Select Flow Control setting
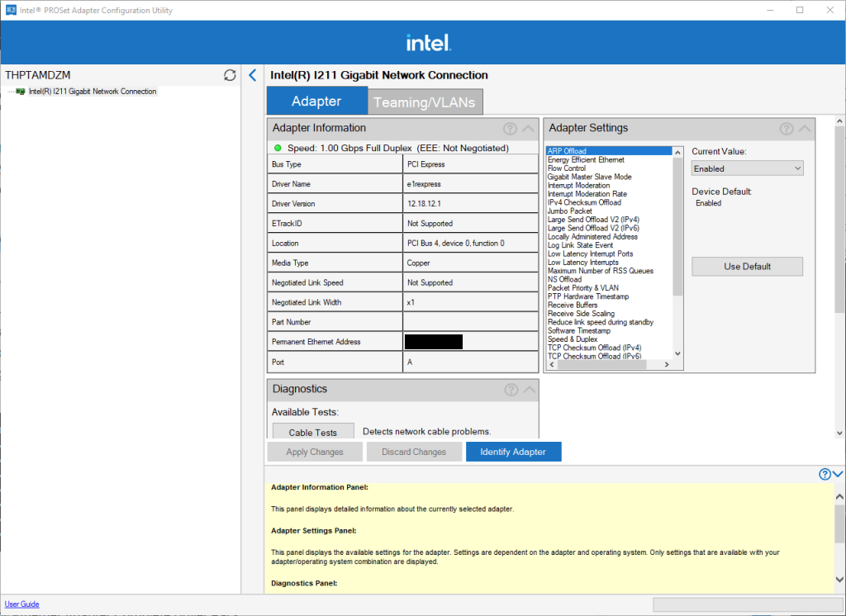Screen dimensions: 846x616 pos(567,168)
